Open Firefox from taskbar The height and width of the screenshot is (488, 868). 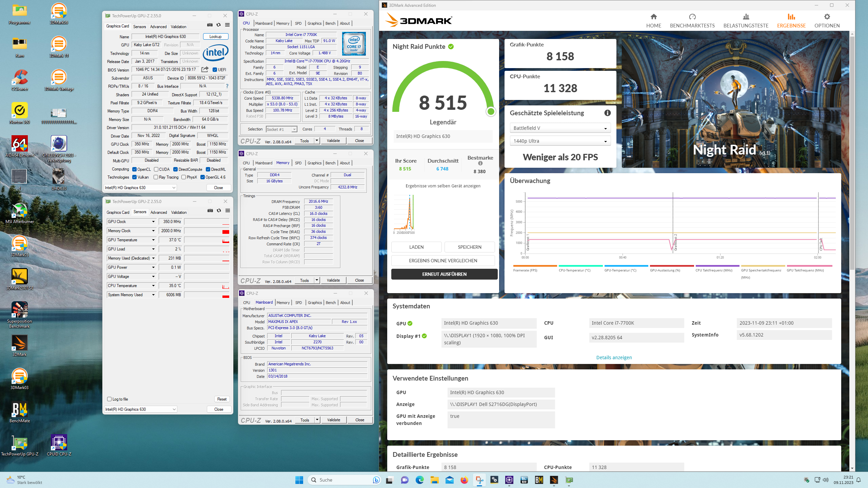[x=464, y=480]
